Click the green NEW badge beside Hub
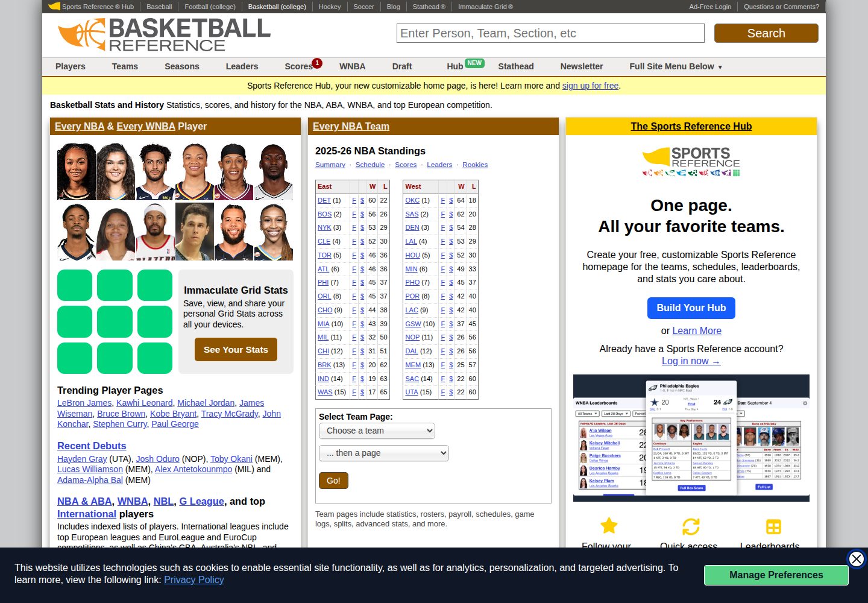Image resolution: width=868 pixels, height=603 pixels. pyautogui.click(x=474, y=63)
